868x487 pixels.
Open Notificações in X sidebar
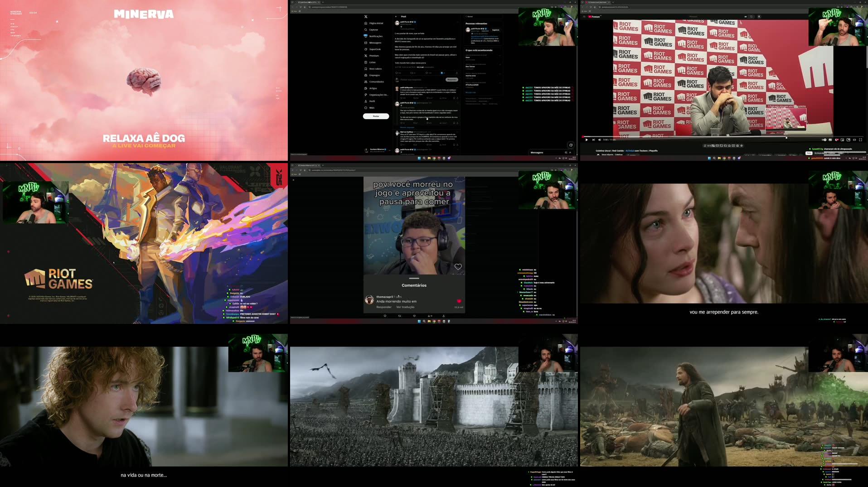pos(373,36)
